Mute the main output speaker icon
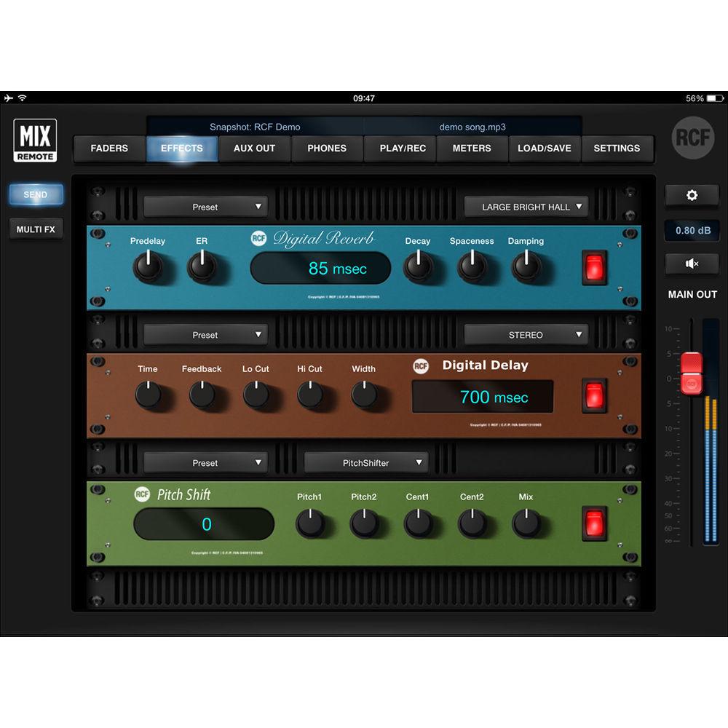 click(x=692, y=264)
